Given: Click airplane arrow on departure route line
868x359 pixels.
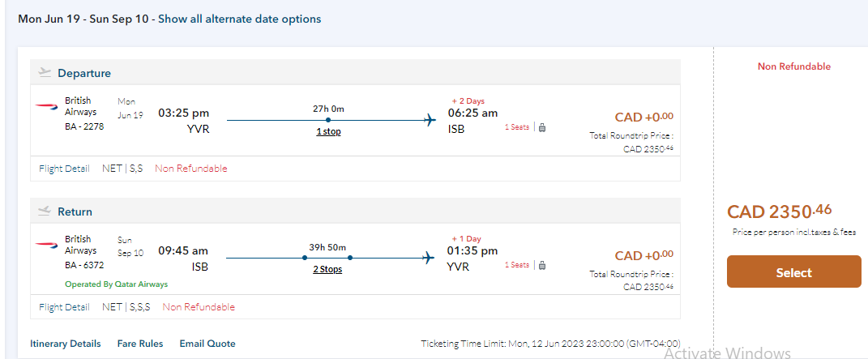Looking at the screenshot, I should (430, 120).
